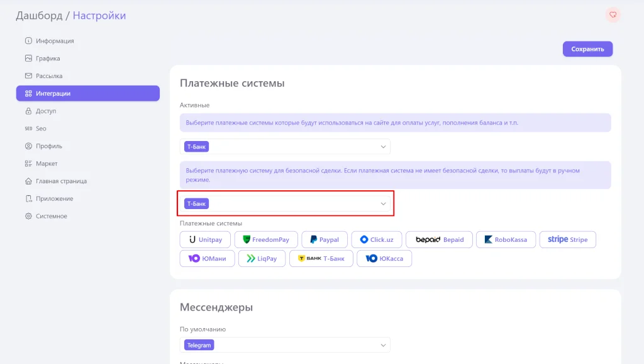Screen dimensions: 644x364
Task: Expand the Активные payment systems dropdown
Action: pos(383,147)
